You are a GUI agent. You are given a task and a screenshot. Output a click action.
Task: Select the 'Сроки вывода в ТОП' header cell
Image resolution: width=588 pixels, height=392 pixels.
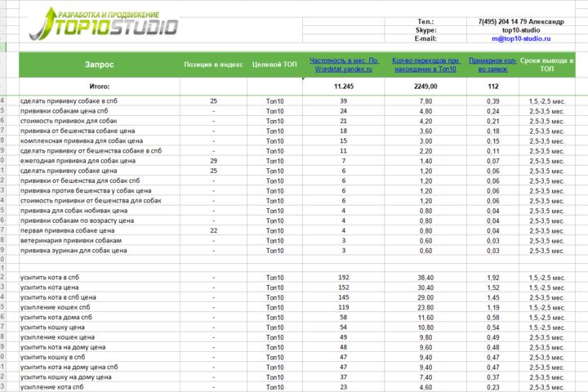point(546,65)
